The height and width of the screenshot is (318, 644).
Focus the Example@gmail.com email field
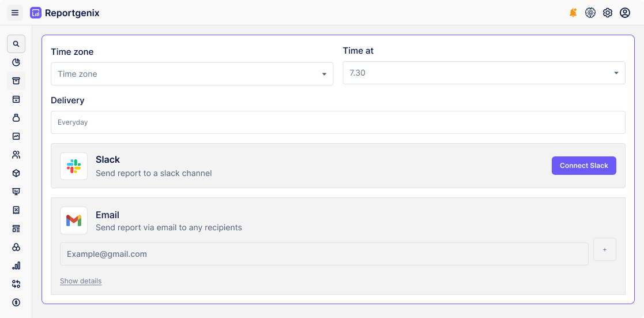(x=324, y=254)
